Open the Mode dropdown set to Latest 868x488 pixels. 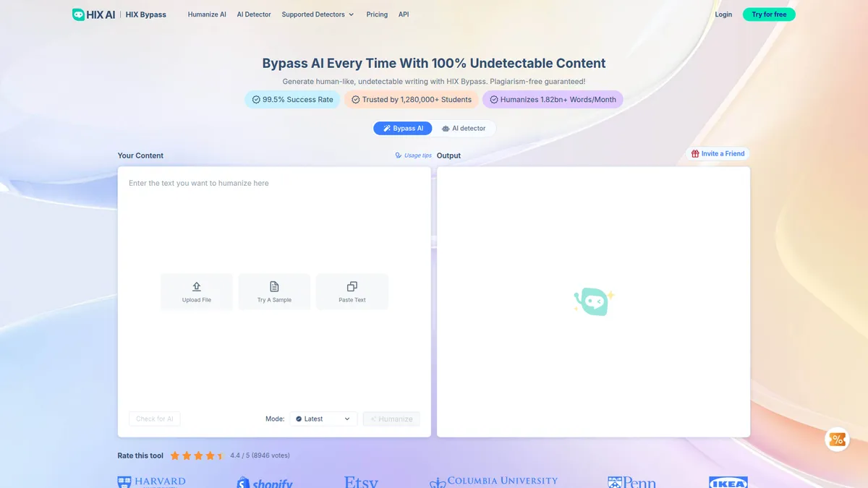323,419
